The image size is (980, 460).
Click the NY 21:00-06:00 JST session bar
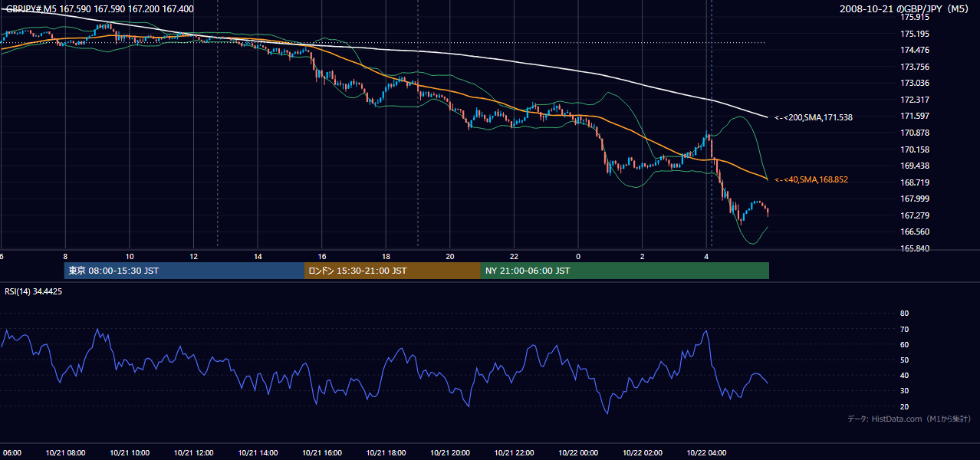pos(625,271)
